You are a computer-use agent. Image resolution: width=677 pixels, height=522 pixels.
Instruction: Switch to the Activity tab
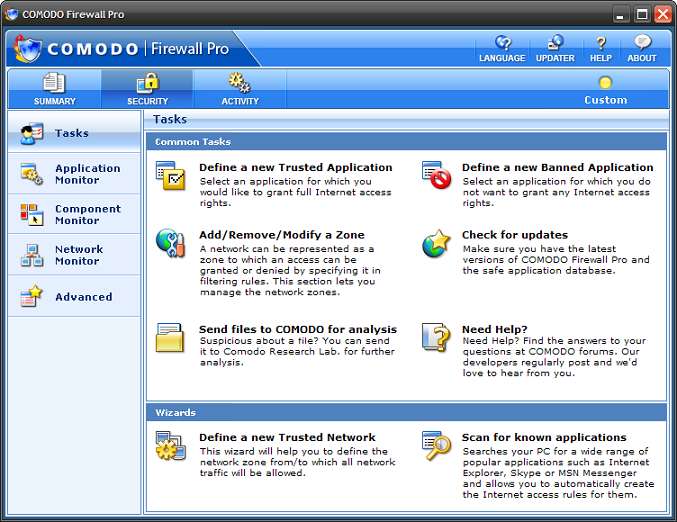(x=240, y=89)
